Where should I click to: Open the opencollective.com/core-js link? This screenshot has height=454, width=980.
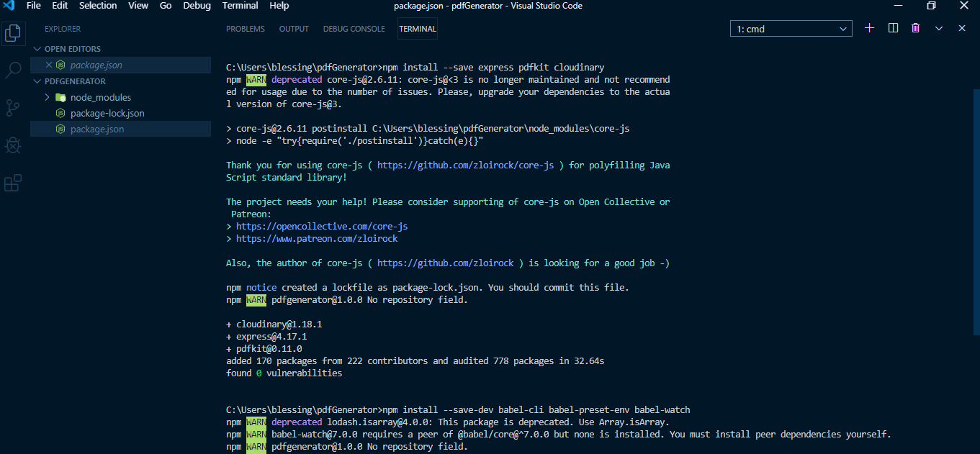(322, 226)
